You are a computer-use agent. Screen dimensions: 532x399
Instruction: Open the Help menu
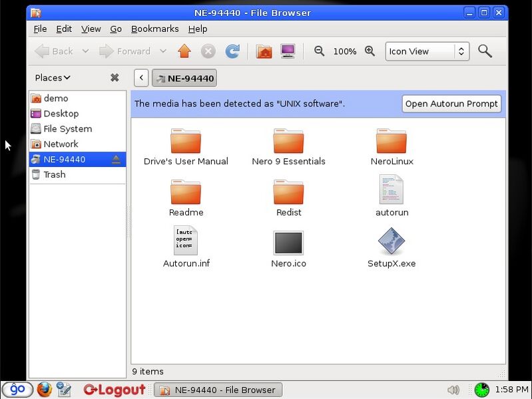pos(198,29)
